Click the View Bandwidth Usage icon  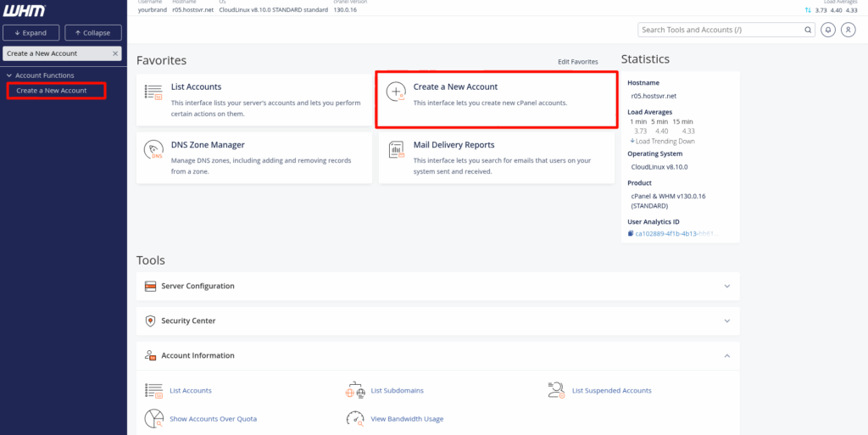tap(355, 418)
